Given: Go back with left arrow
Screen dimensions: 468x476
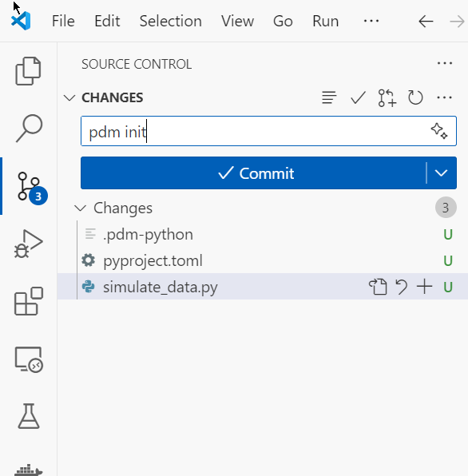Looking at the screenshot, I should coord(426,22).
